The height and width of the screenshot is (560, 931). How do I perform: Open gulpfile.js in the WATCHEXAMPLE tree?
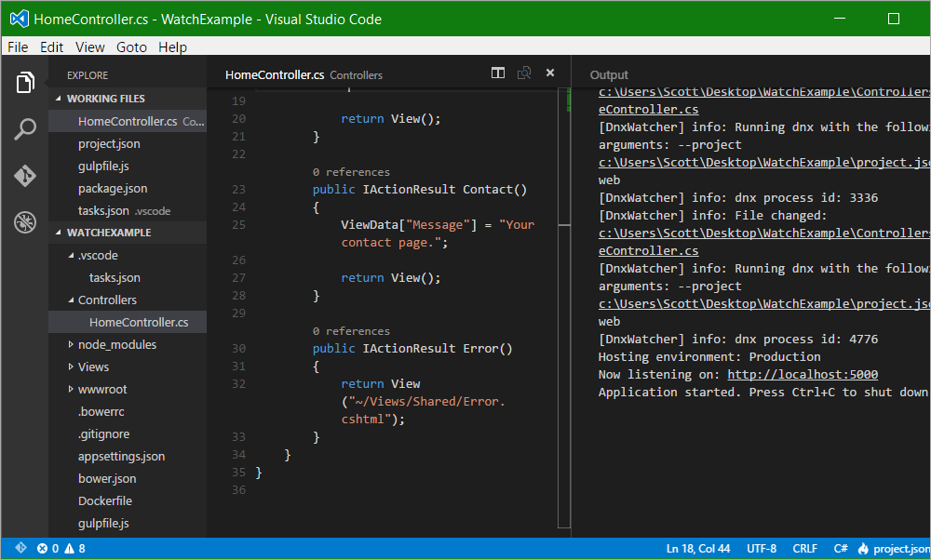[128, 523]
